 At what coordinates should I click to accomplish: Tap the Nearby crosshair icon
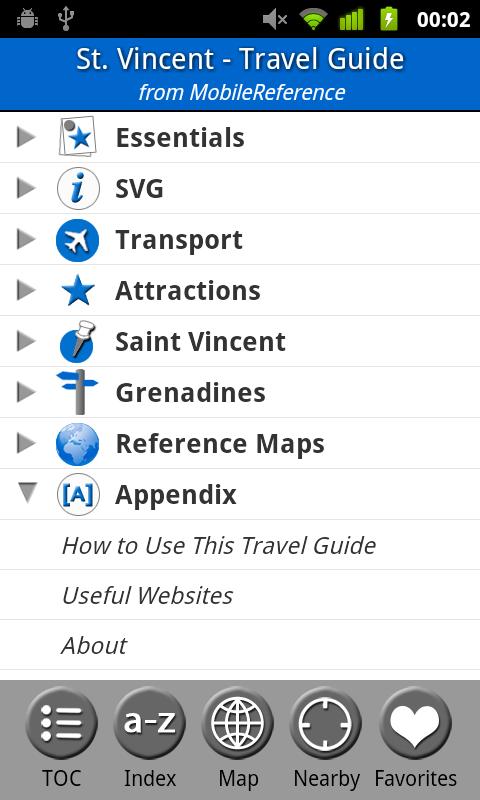[x=326, y=723]
